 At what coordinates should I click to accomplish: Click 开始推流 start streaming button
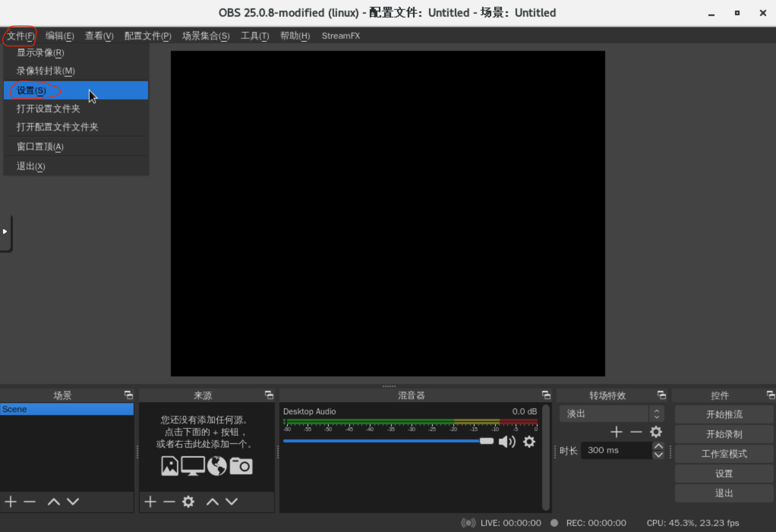coord(724,414)
